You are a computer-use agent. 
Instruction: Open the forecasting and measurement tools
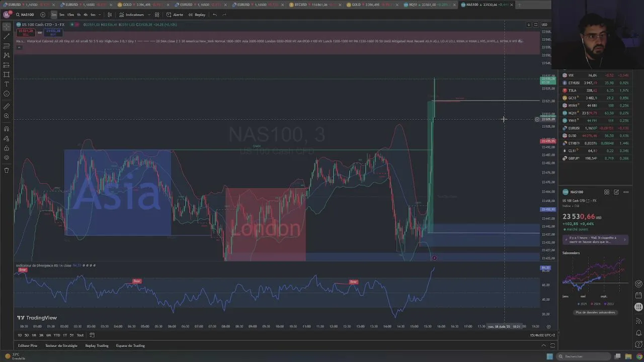click(7, 65)
